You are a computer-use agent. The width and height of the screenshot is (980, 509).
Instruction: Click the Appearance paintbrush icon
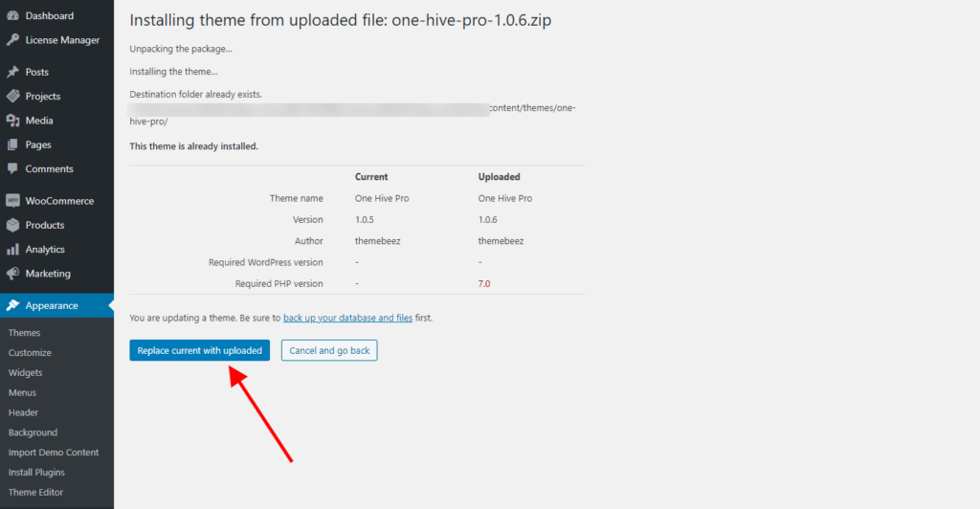12,305
